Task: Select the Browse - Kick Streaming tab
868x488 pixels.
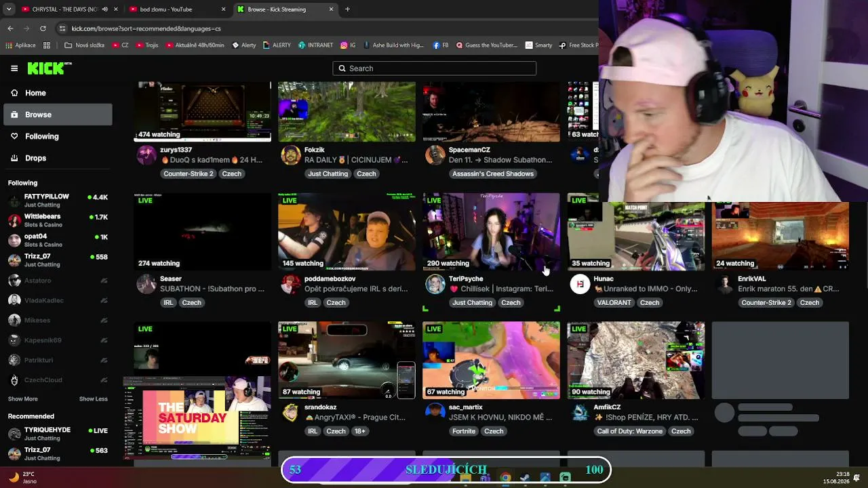Action: (285, 9)
